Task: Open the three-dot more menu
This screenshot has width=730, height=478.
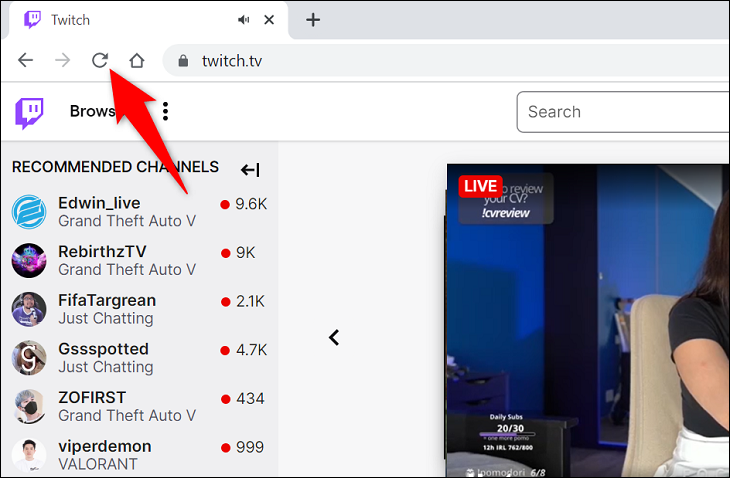Action: [165, 111]
